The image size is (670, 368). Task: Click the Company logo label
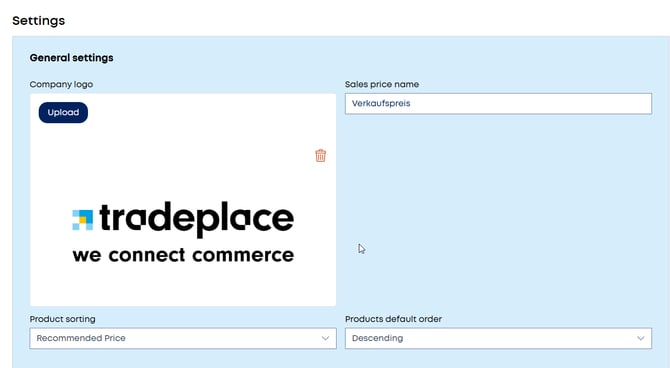pyautogui.click(x=61, y=84)
